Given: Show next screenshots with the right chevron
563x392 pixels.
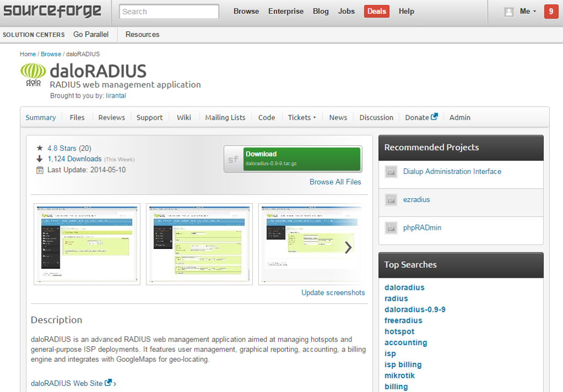Looking at the screenshot, I should tap(348, 247).
